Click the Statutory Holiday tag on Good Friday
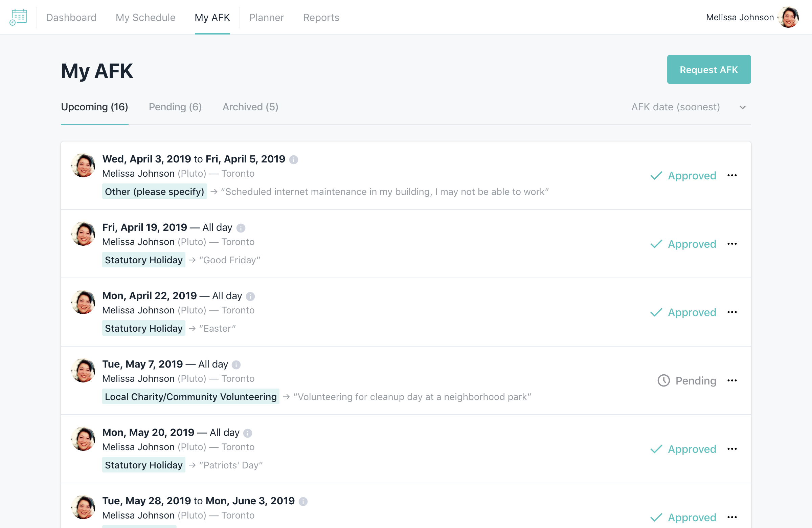The width and height of the screenshot is (812, 528). point(143,260)
